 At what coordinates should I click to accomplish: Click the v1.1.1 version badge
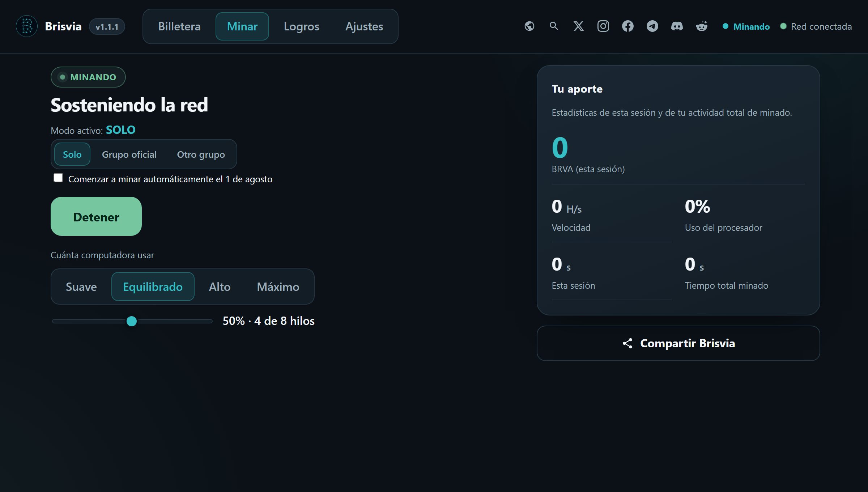coord(107,26)
